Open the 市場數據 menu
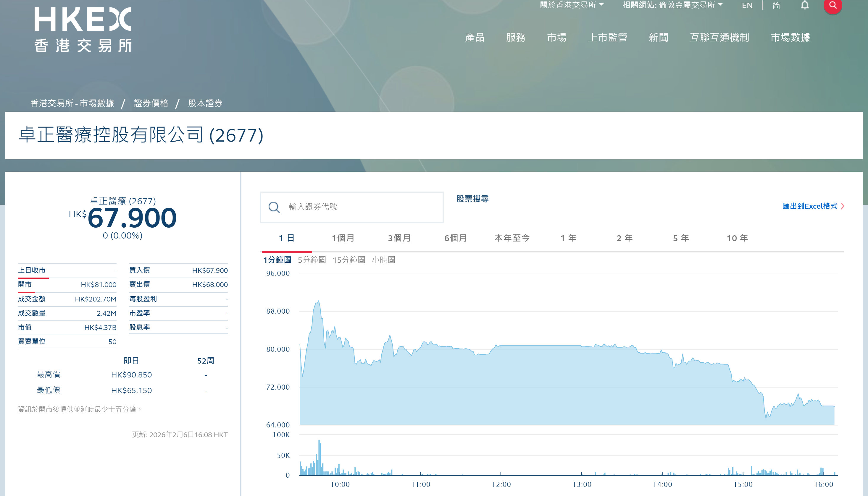 790,37
